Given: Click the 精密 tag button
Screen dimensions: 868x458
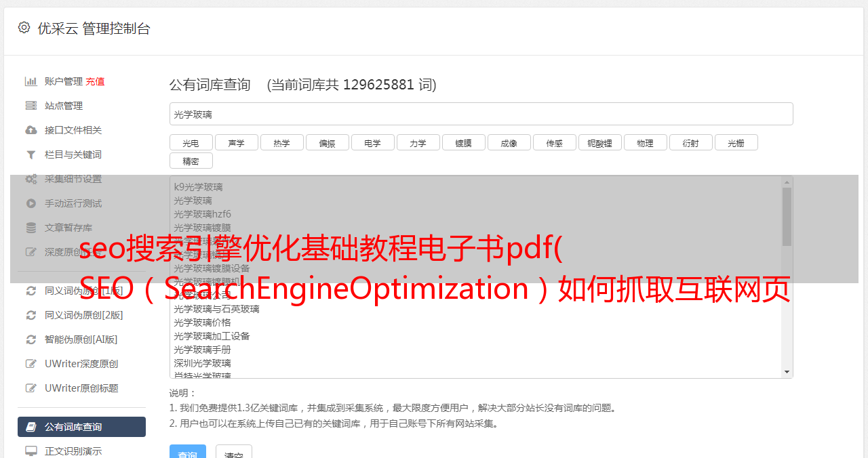Looking at the screenshot, I should pos(191,161).
